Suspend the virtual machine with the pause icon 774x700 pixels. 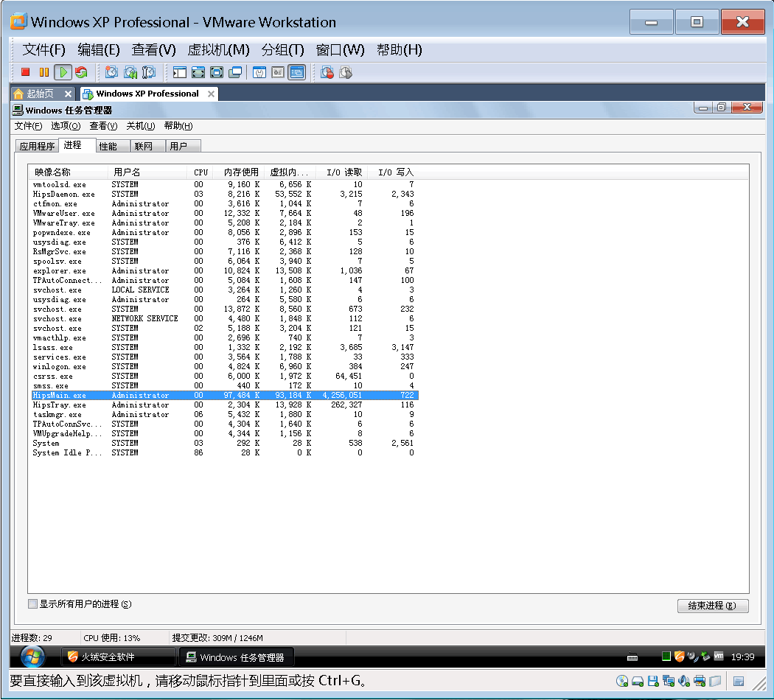pyautogui.click(x=44, y=72)
